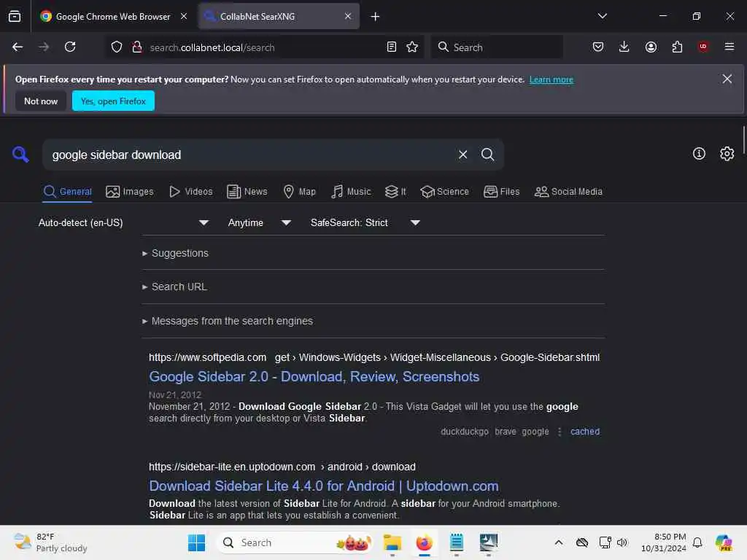Expand the Suggestions section
Image resolution: width=747 pixels, height=560 pixels.
(175, 253)
